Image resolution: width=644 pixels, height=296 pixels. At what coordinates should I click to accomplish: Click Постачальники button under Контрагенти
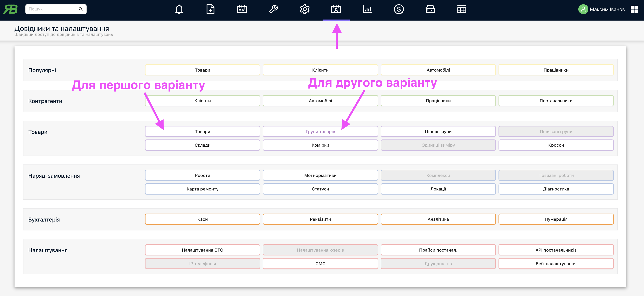[x=556, y=101]
